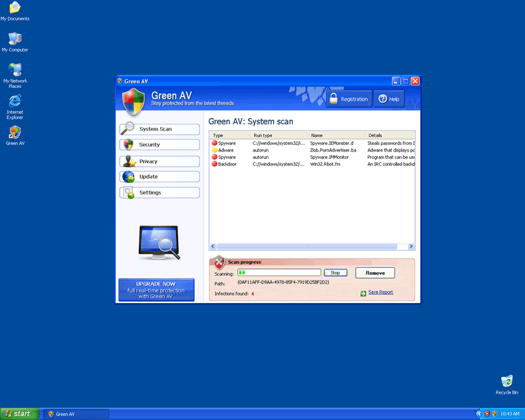Open the Help button
This screenshot has height=420, width=525.
pyautogui.click(x=389, y=99)
